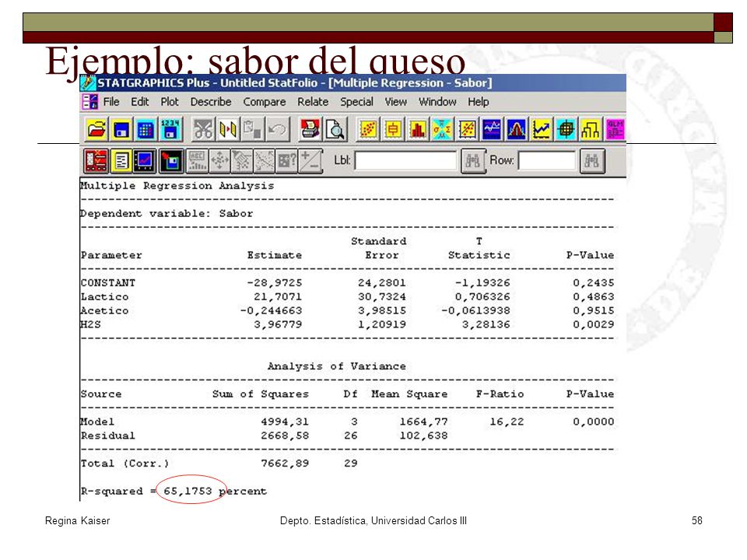Viewport: 747px width, 560px height.
Task: Search row with binoculars next to Row
Action: click(x=592, y=161)
